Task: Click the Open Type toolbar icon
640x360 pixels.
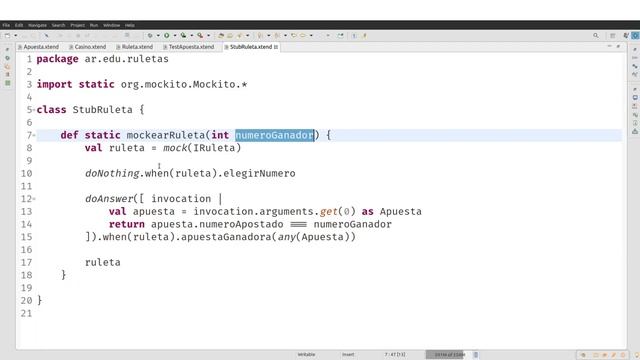Action: [221, 36]
